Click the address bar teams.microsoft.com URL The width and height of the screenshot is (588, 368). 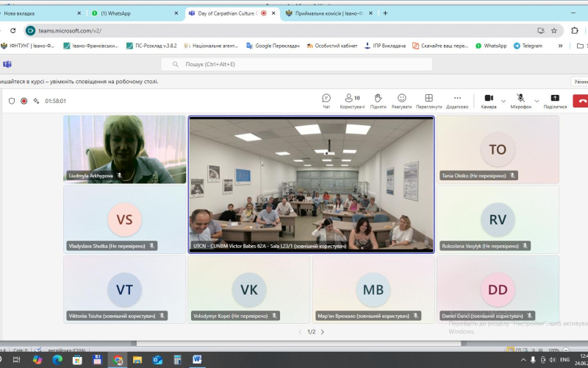[x=70, y=31]
